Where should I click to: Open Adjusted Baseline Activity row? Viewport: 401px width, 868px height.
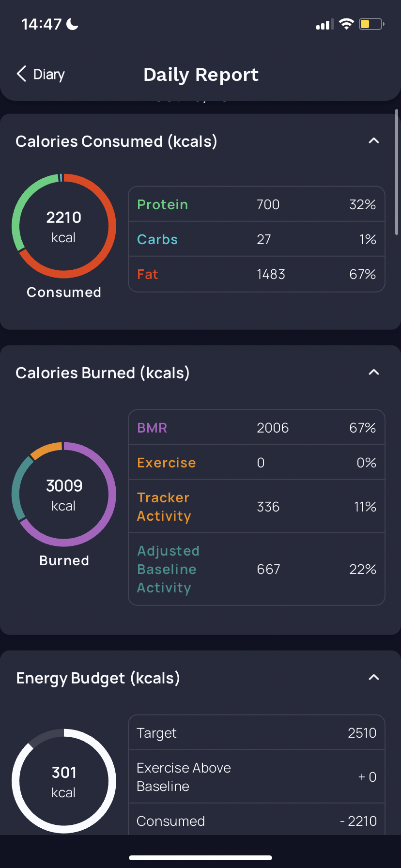256,569
